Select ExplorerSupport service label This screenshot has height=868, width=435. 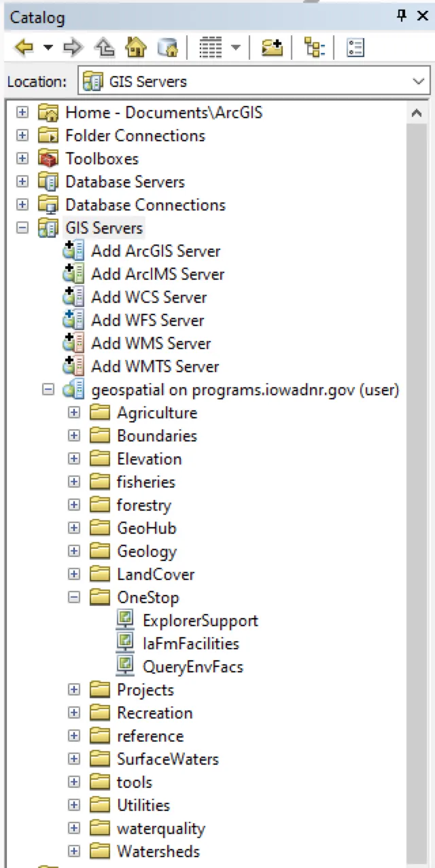(201, 621)
